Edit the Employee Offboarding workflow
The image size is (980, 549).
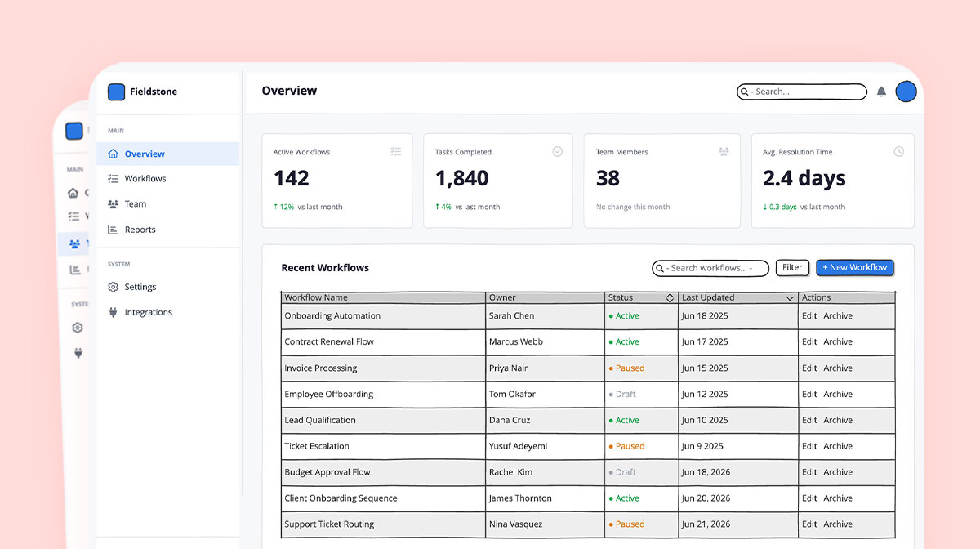pyautogui.click(x=809, y=394)
